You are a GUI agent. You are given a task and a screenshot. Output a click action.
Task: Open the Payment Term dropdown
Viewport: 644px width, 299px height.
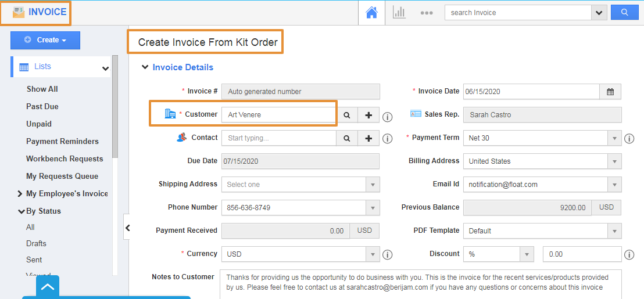[x=615, y=138]
